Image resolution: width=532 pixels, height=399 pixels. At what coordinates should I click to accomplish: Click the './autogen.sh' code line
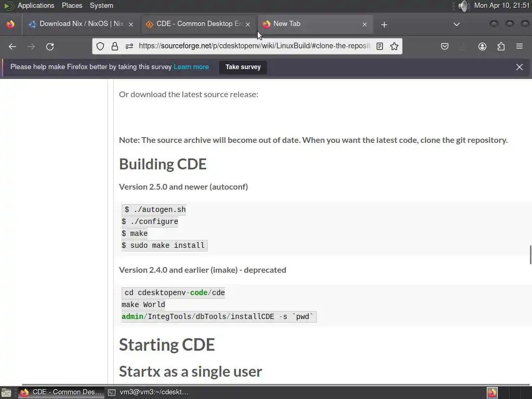click(x=155, y=210)
